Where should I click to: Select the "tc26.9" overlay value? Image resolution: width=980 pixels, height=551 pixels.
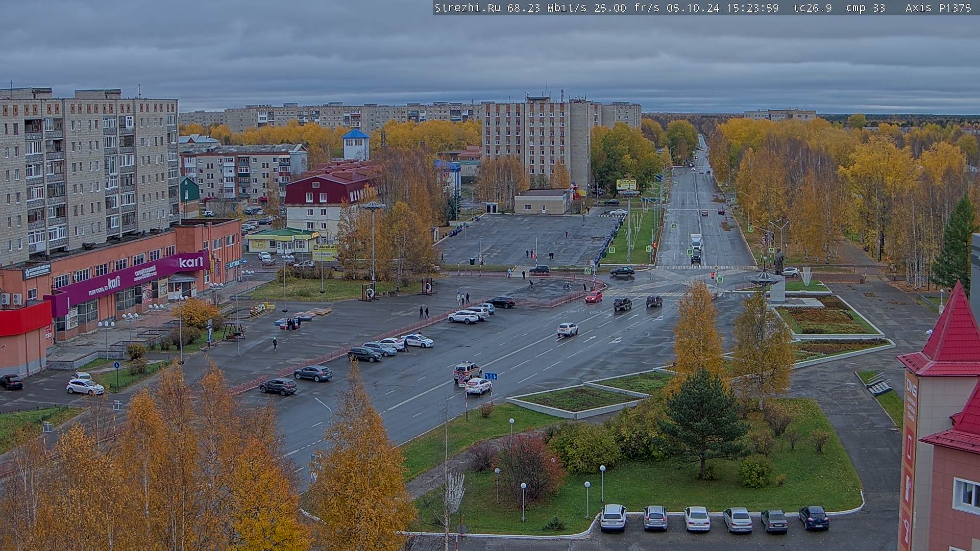(x=813, y=8)
